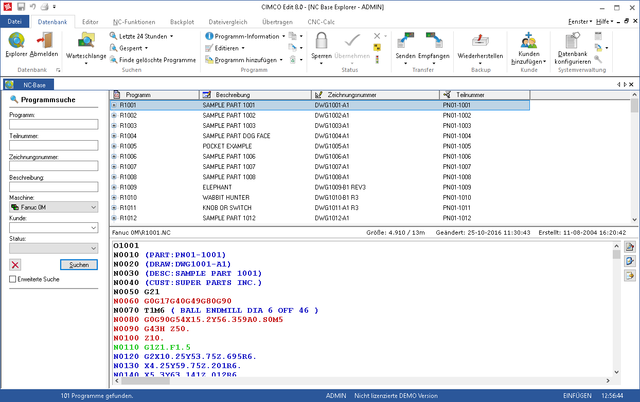The image size is (640, 402).
Task: Click the code preview vertical scrollbar
Action: click(x=616, y=309)
